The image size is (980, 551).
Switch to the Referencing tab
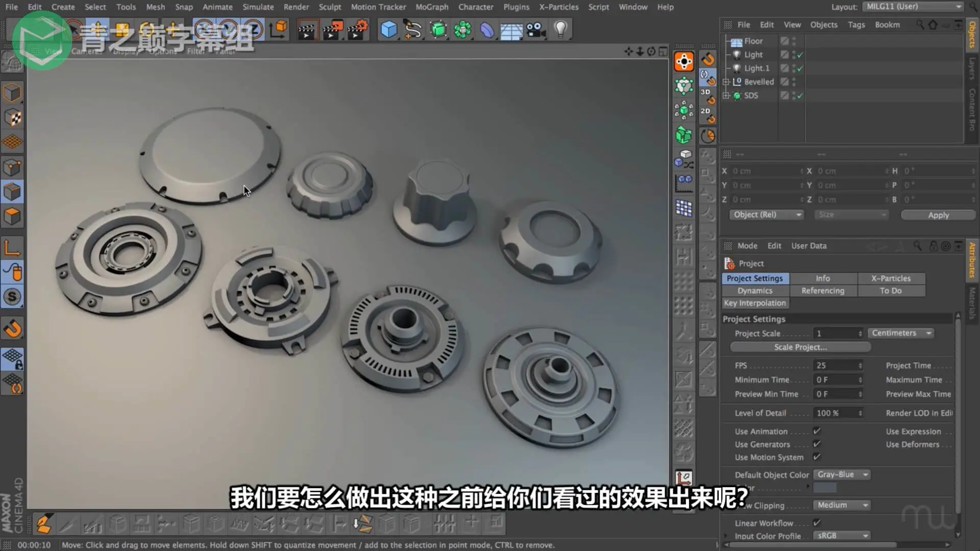[x=823, y=291]
